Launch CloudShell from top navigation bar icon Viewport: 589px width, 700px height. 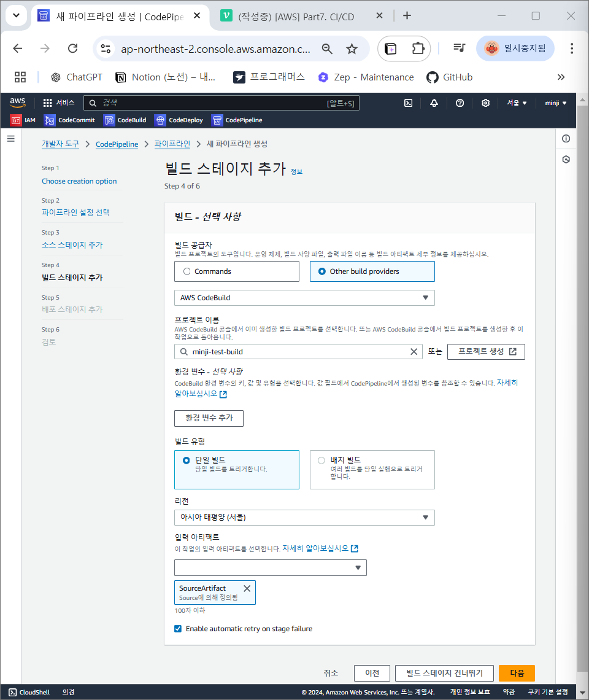(408, 103)
